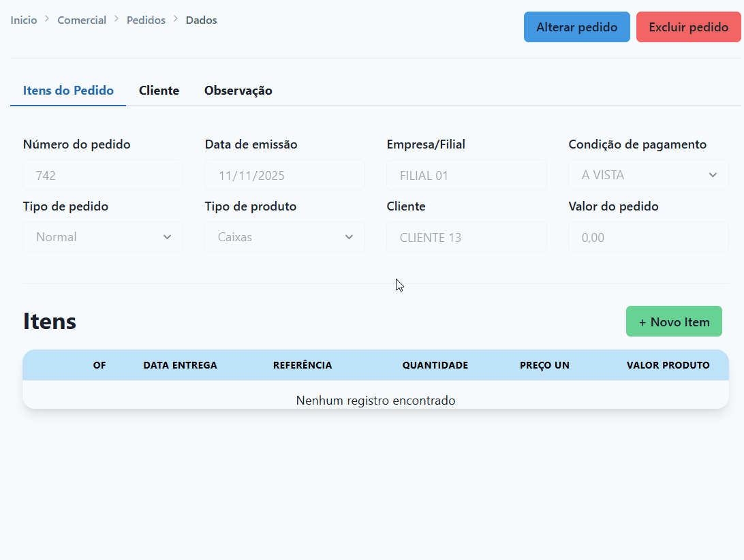Open the Tipo de pedido dropdown
This screenshot has height=560, width=744.
coord(102,237)
